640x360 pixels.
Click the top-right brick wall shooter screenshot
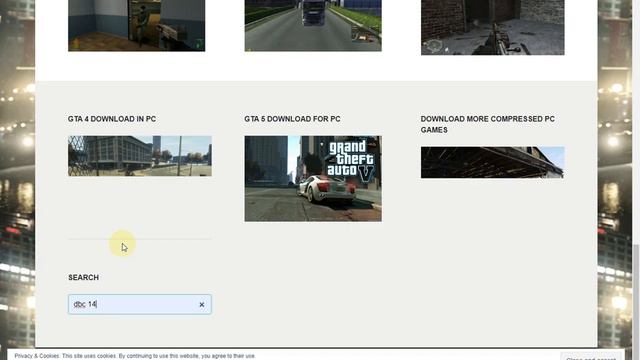point(493,27)
